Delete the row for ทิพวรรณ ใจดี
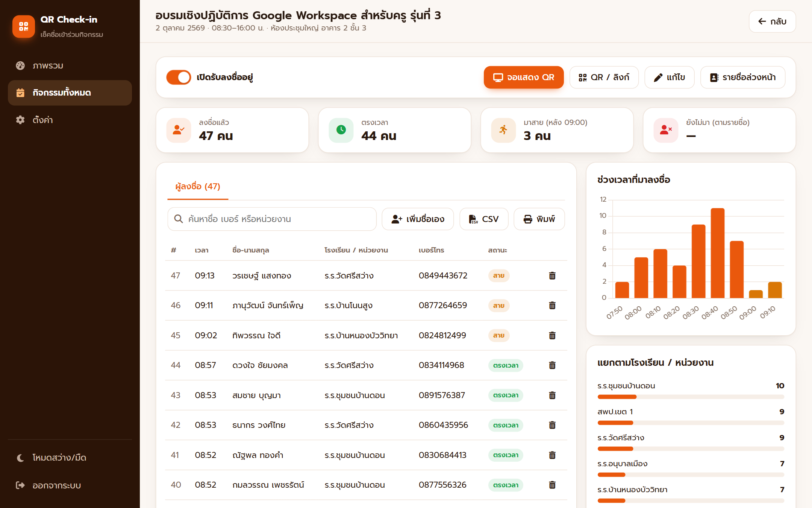Viewport: 812px width, 508px height. [552, 335]
